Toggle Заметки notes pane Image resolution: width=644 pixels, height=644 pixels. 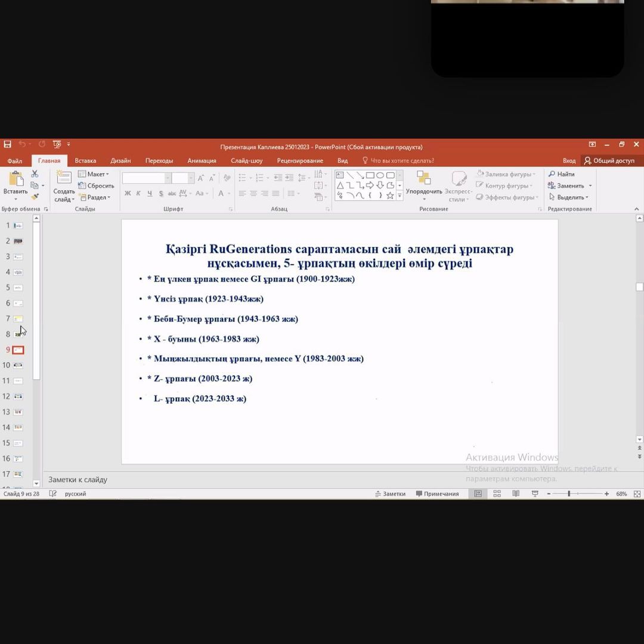coord(390,494)
